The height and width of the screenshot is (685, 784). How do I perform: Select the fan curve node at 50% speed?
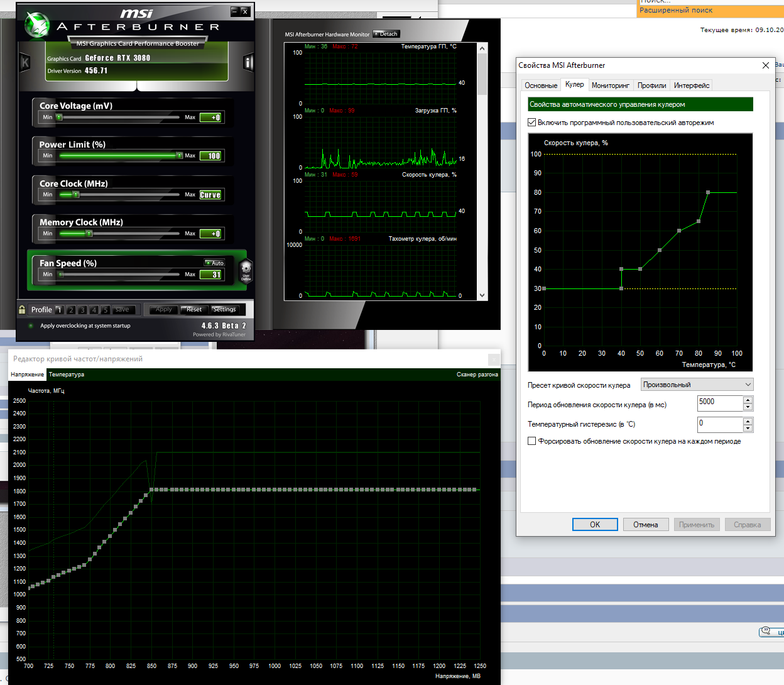click(x=660, y=250)
